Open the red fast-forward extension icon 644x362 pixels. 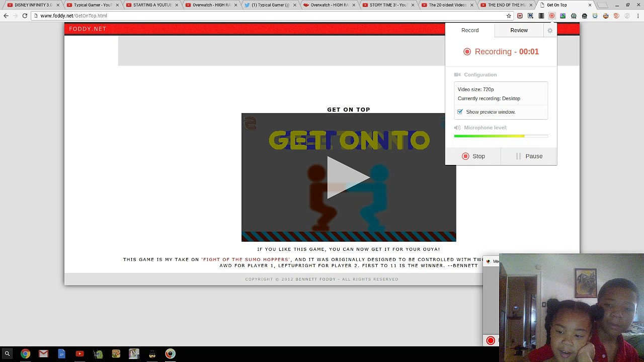click(x=520, y=16)
